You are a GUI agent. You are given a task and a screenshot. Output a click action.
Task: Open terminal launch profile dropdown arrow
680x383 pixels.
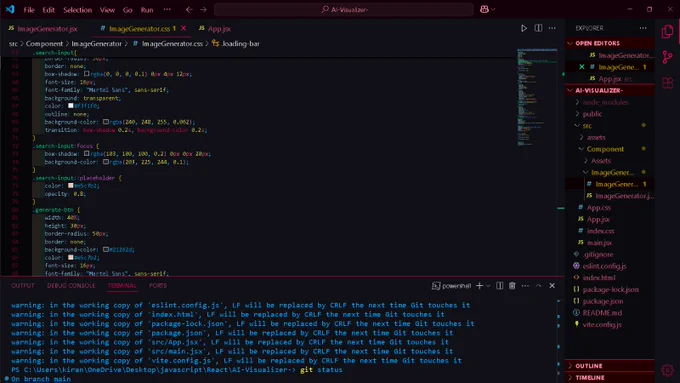click(488, 285)
